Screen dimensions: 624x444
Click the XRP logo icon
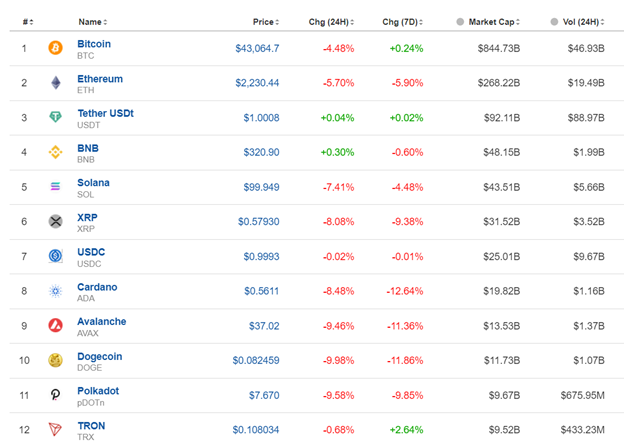pyautogui.click(x=56, y=221)
